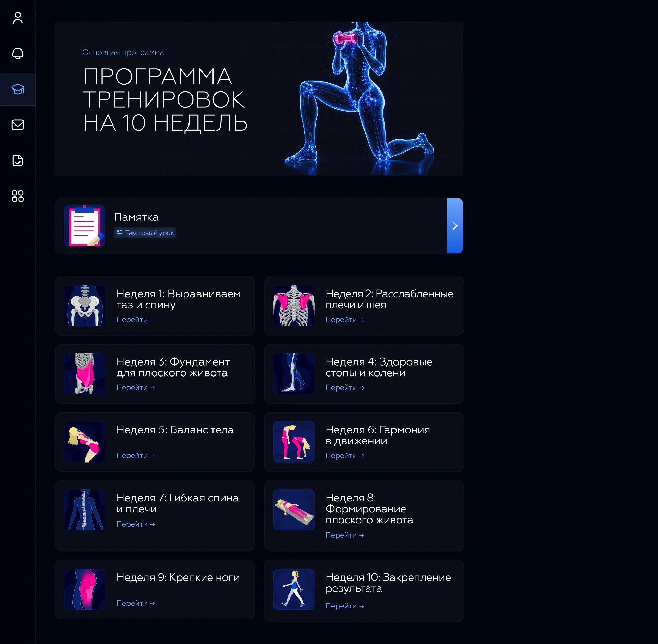Click pink thigh muscle thumbnail Неделя 9

85,589
